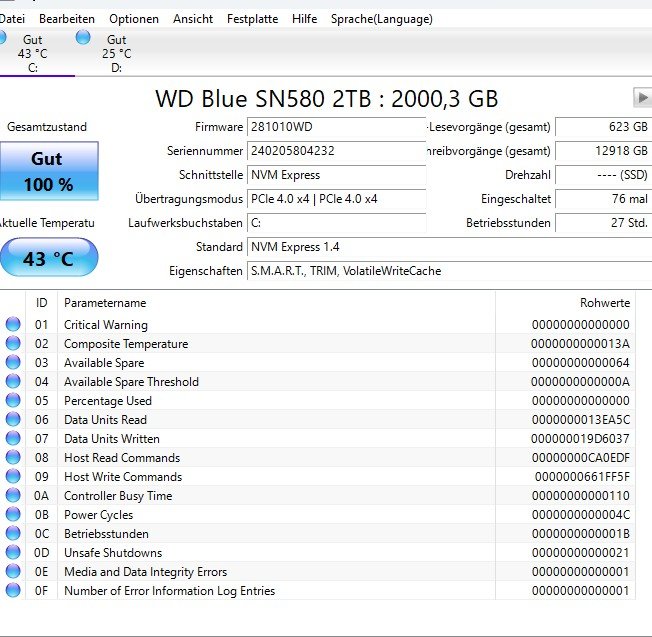Click raw value 0000000000021
Image resolution: width=652 pixels, height=637 pixels.
tap(581, 553)
